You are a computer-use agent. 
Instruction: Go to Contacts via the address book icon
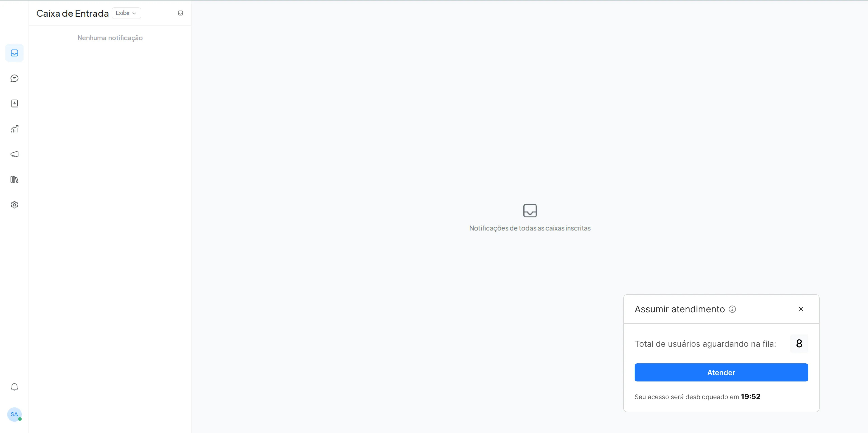tap(14, 103)
